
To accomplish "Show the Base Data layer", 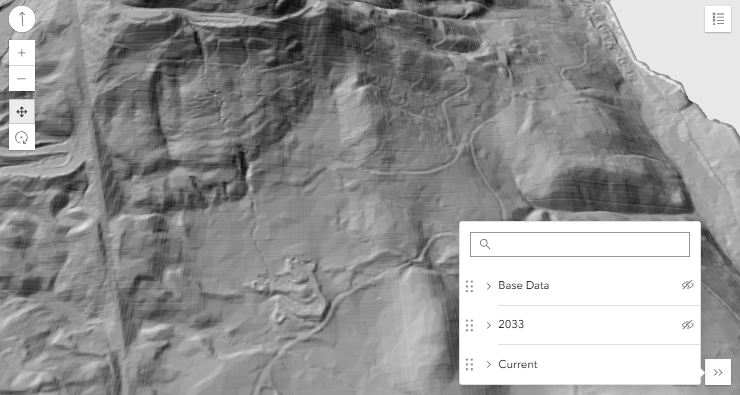I will click(688, 285).
